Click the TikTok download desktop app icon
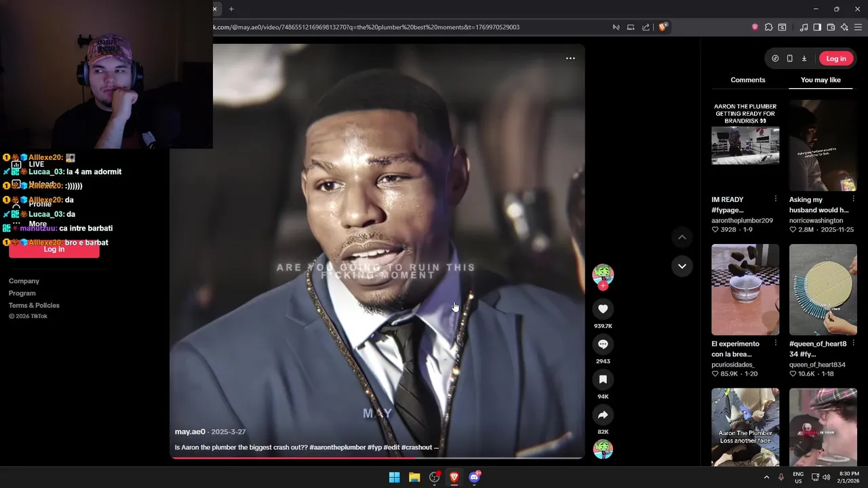This screenshot has height=488, width=868. tap(804, 58)
